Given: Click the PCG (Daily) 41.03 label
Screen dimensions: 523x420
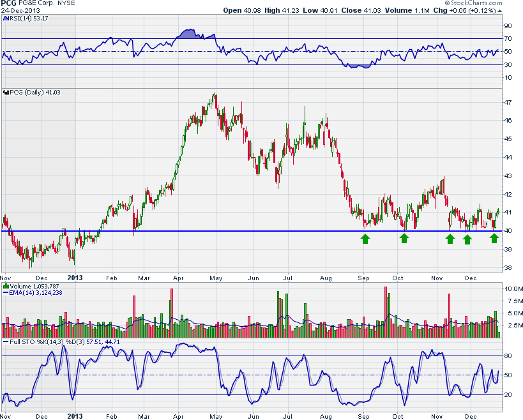Looking at the screenshot, I should click(35, 93).
